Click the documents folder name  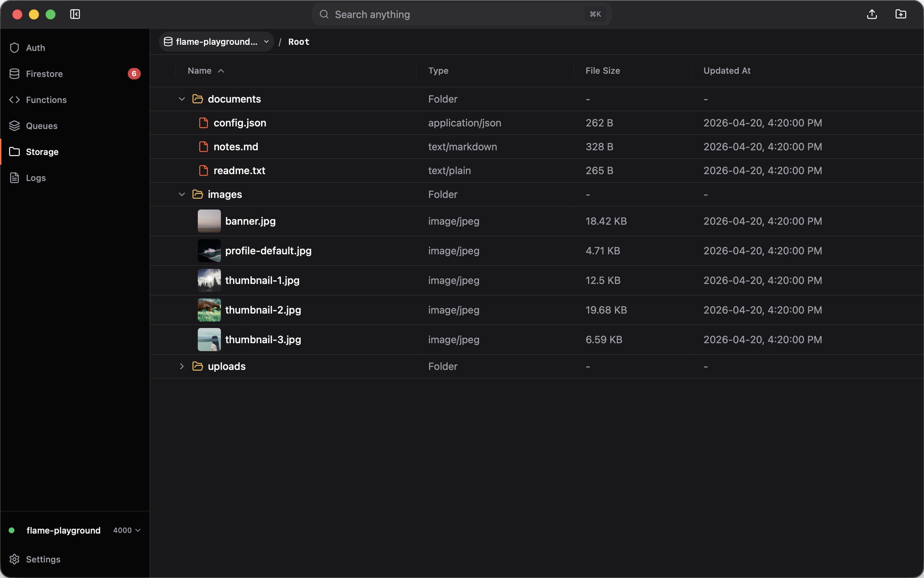tap(234, 99)
